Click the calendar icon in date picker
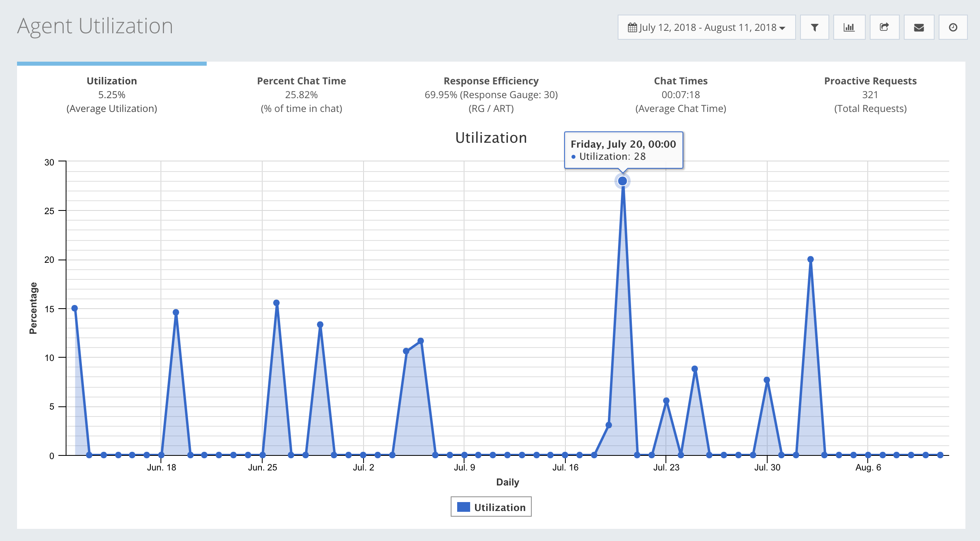The width and height of the screenshot is (980, 541). (x=632, y=28)
